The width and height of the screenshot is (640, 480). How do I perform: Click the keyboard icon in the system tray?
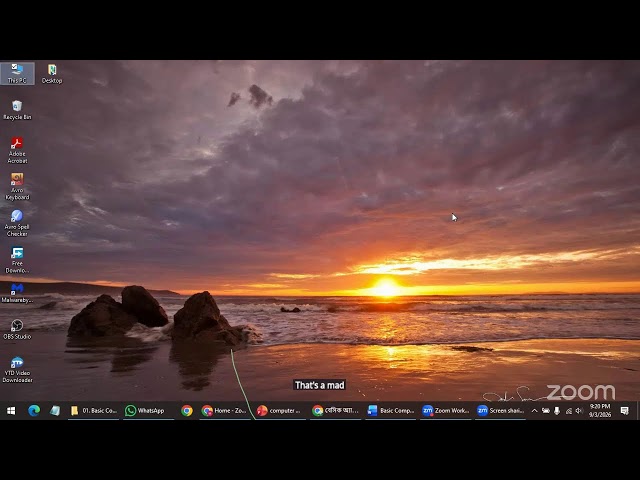(x=545, y=411)
